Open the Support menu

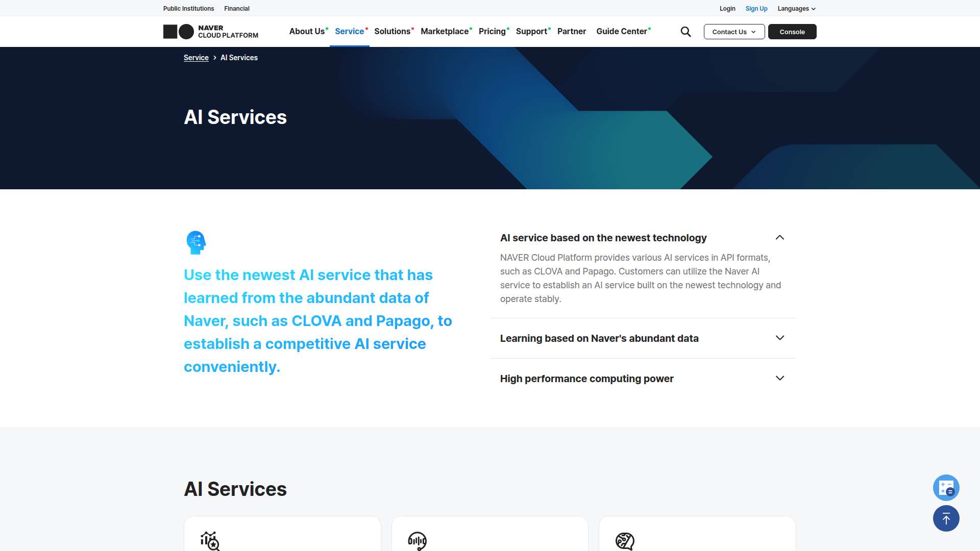(x=533, y=31)
